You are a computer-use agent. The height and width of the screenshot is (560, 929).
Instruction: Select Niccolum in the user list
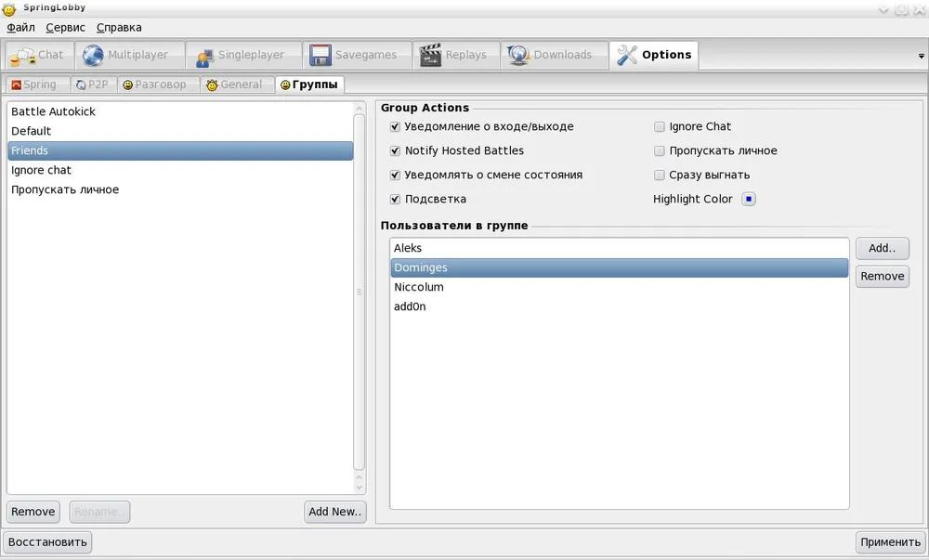point(419,287)
